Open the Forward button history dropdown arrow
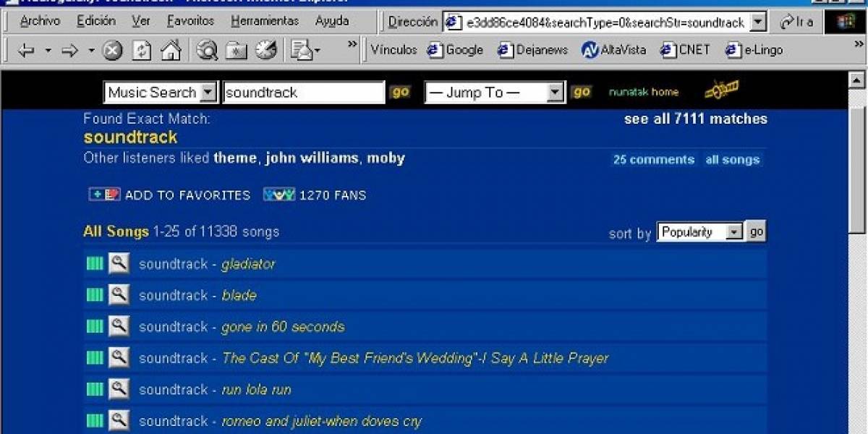The height and width of the screenshot is (434, 868). [x=91, y=51]
